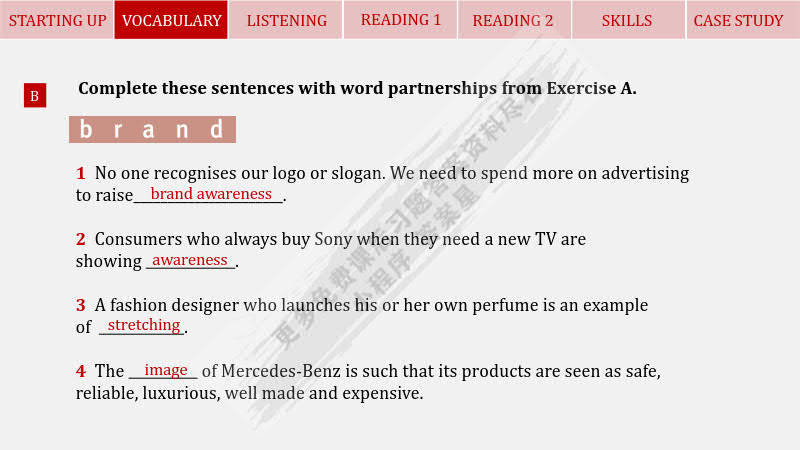Viewport: 800px width, 450px height.
Task: Switch to the SKILLS tab
Action: tap(628, 20)
